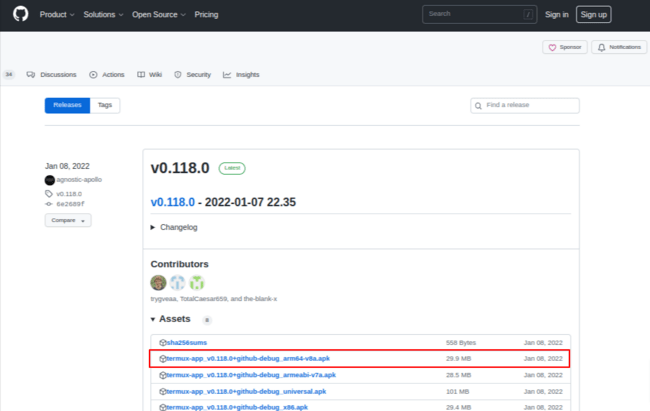
Task: Click trygveaa contributor avatar
Action: (x=158, y=283)
